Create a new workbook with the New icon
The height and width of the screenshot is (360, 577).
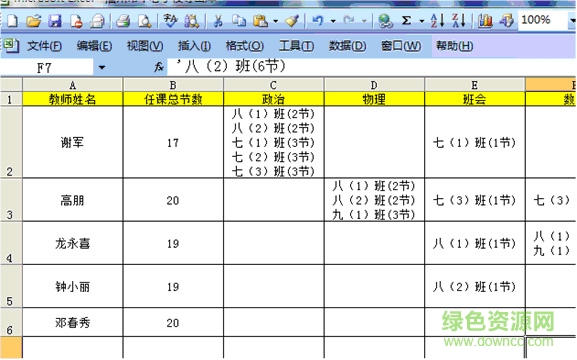point(13,21)
